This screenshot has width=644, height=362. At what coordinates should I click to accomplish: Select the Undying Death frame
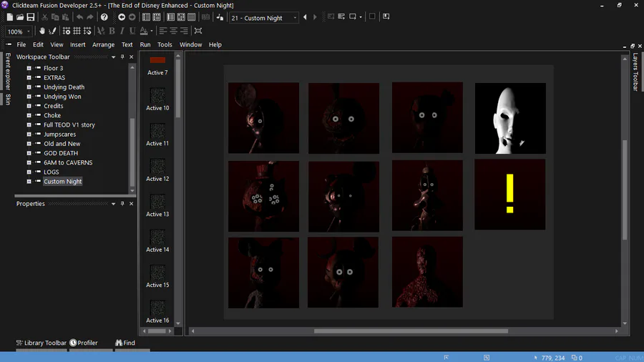pos(64,87)
